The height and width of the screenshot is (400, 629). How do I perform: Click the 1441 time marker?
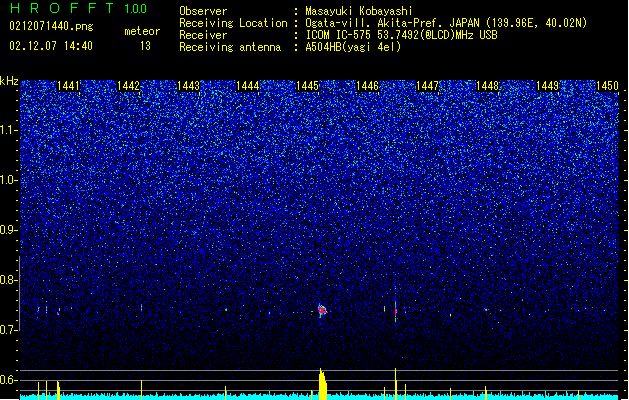click(x=68, y=86)
